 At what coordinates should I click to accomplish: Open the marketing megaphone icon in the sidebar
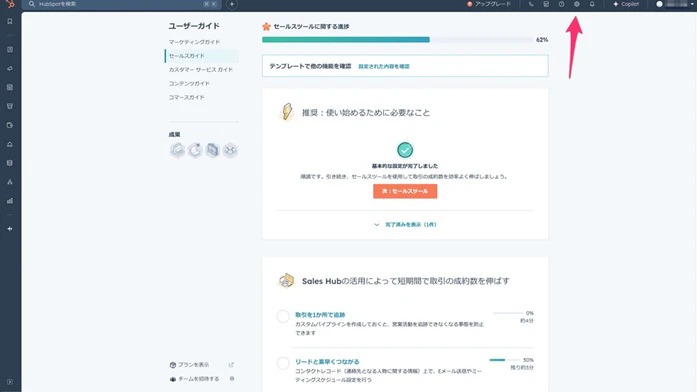click(x=10, y=68)
